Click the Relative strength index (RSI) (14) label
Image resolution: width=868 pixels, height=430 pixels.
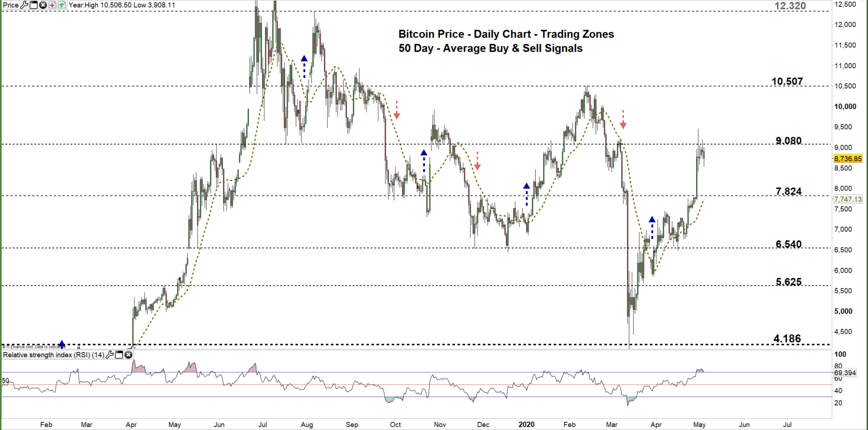click(54, 355)
